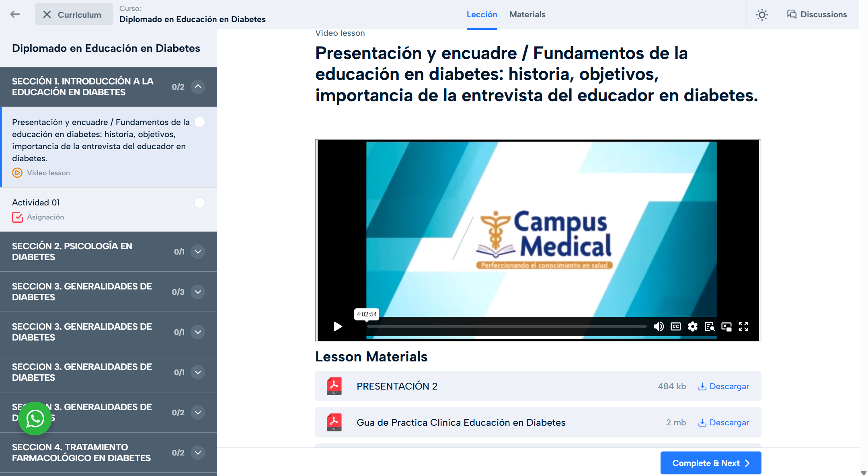Click the 'PRESENTACIÓN 2' material name
The width and height of the screenshot is (868, 476).
pyautogui.click(x=397, y=386)
